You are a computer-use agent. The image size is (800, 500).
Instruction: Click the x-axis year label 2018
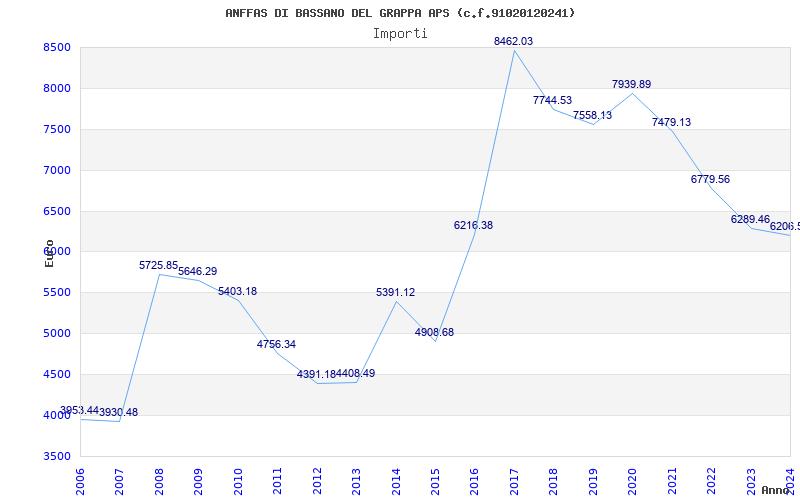[554, 481]
